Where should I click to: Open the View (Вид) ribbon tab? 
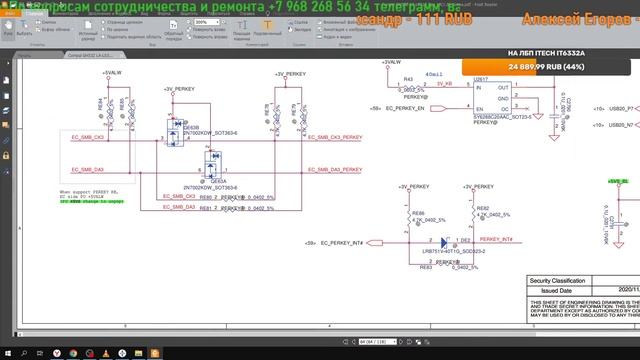point(144,13)
